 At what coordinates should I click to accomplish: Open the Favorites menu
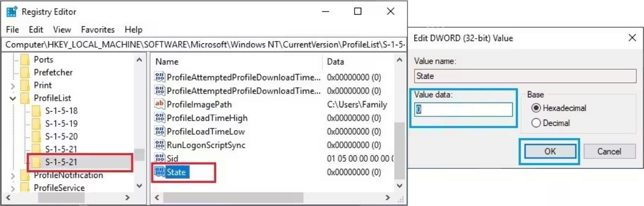point(98,30)
